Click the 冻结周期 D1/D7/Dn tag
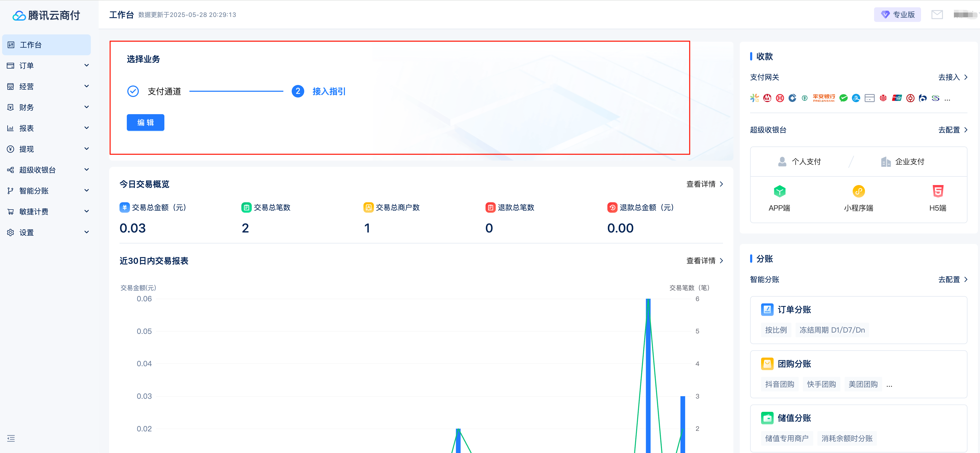Screen dimensions: 980x453 (x=832, y=330)
